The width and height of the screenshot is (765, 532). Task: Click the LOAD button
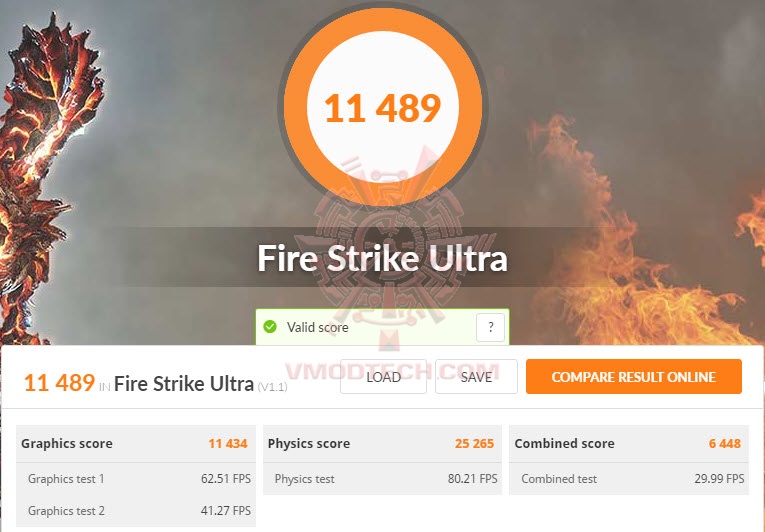[x=383, y=377]
